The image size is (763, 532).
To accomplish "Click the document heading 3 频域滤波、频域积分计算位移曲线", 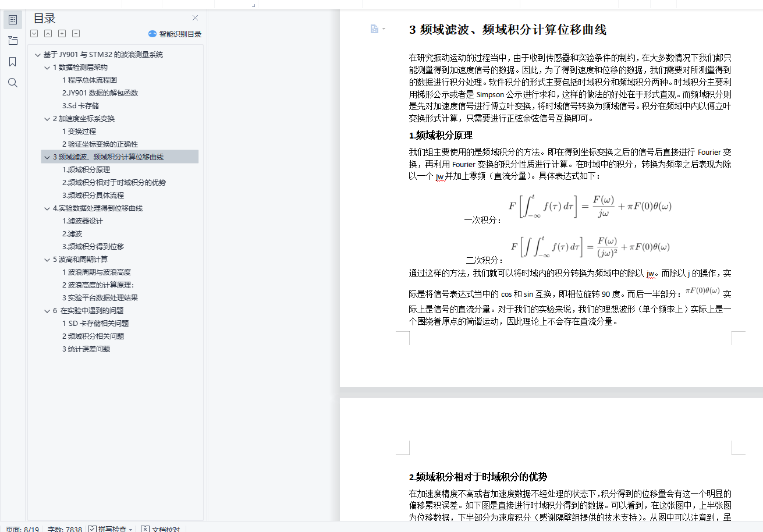I will 508,30.
